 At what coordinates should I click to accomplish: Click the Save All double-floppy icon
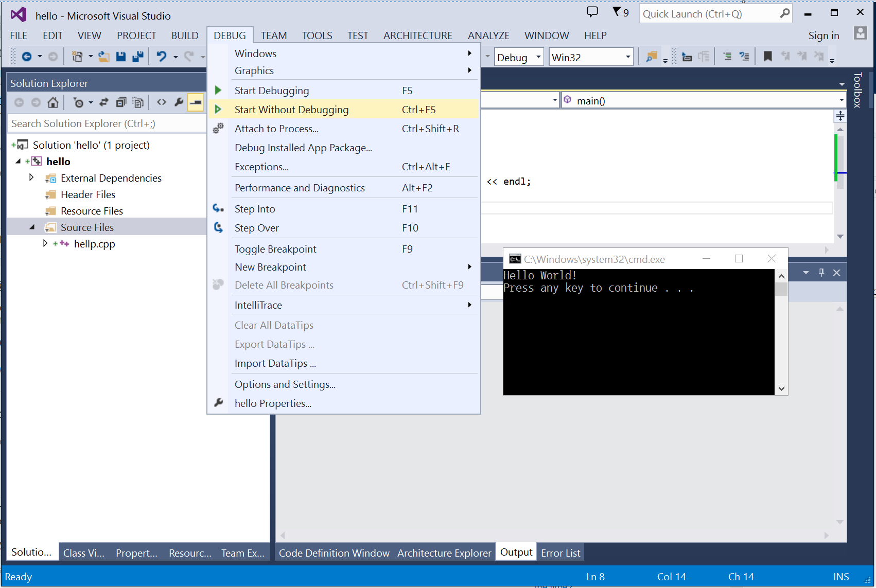(x=137, y=57)
